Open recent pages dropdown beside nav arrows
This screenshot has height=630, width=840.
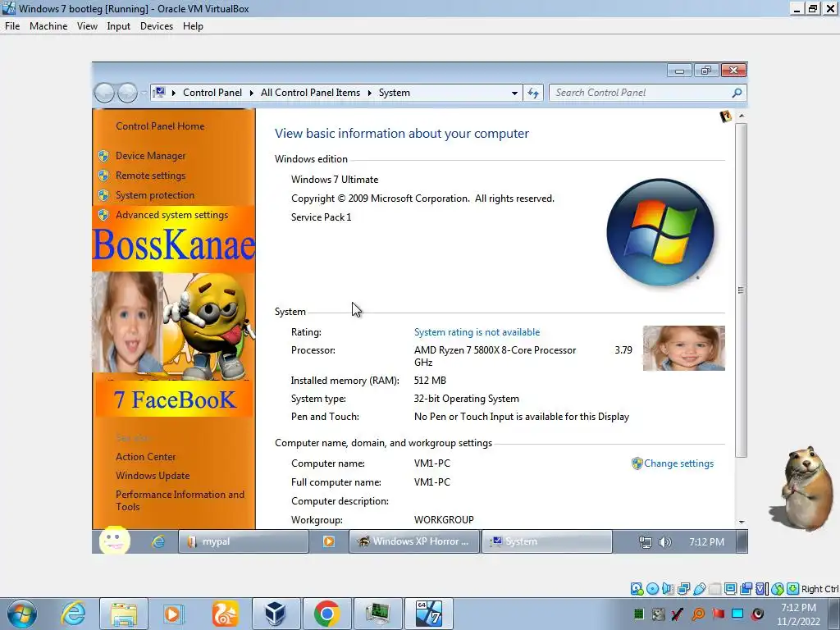point(144,94)
